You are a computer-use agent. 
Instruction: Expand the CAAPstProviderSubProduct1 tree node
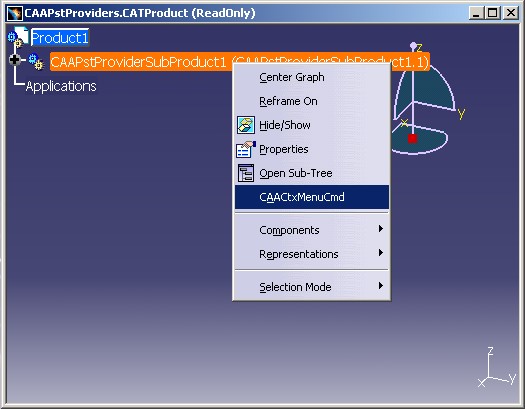(x=14, y=60)
